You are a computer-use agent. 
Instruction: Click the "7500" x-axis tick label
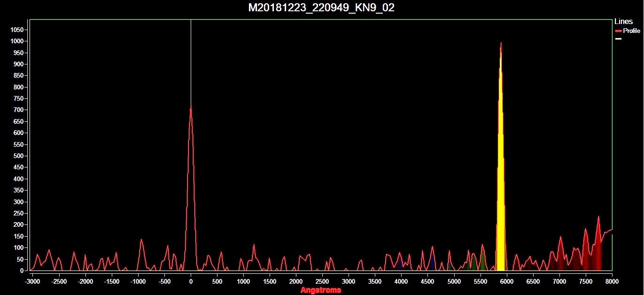click(x=585, y=282)
